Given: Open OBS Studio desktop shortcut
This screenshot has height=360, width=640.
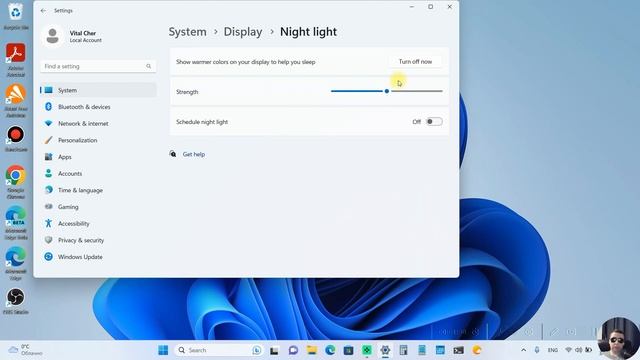Looking at the screenshot, I should tap(16, 301).
